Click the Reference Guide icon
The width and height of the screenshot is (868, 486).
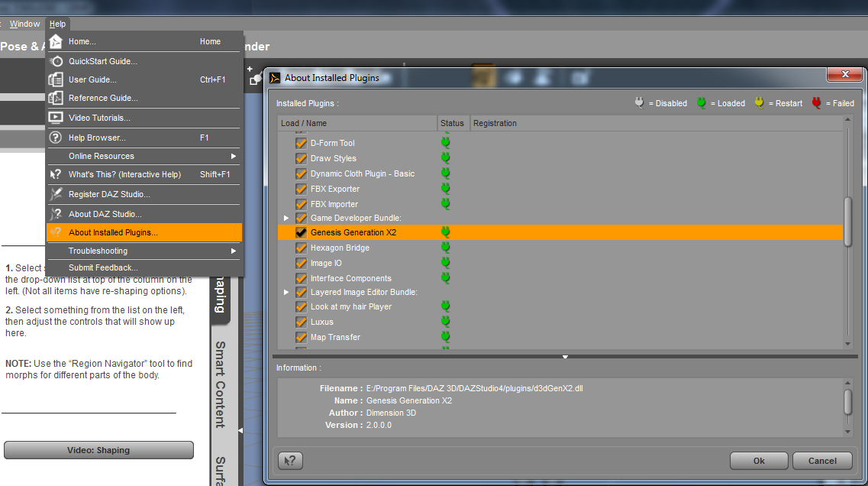pyautogui.click(x=56, y=98)
